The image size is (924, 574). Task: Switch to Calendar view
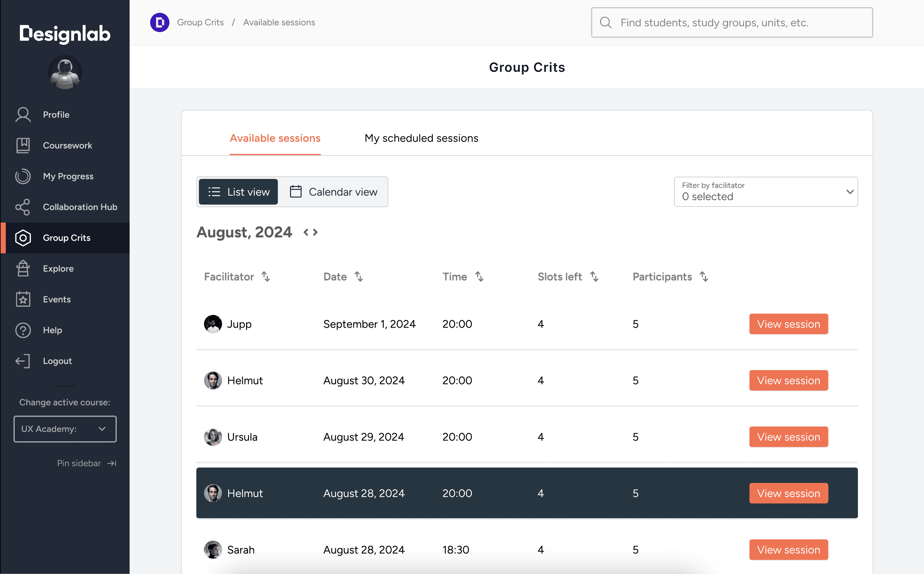pos(333,192)
